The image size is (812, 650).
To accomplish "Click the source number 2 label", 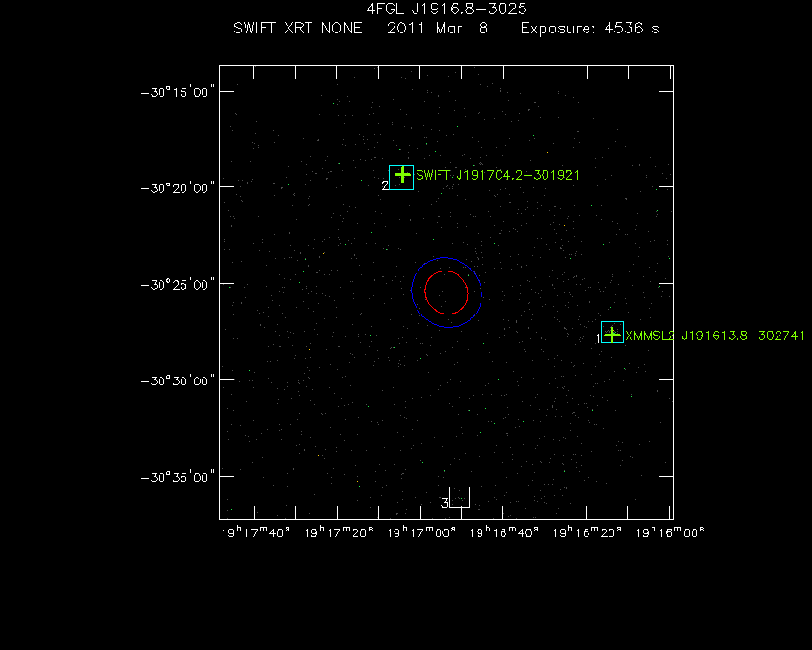I will click(x=385, y=185).
